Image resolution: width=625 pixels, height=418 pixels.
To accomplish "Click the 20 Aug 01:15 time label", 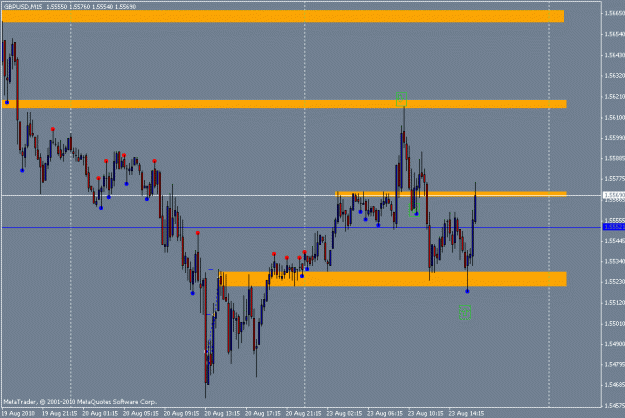I will tap(100, 413).
